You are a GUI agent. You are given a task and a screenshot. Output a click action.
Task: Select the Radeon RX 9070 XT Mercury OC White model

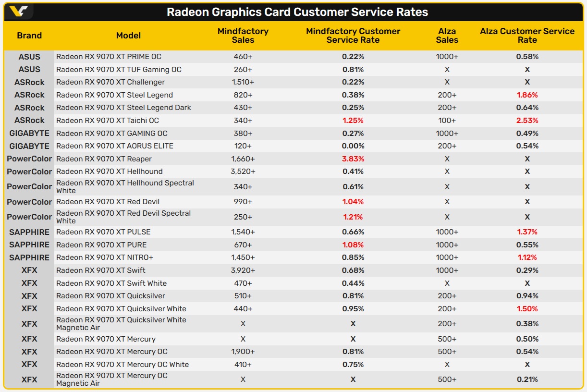122,365
